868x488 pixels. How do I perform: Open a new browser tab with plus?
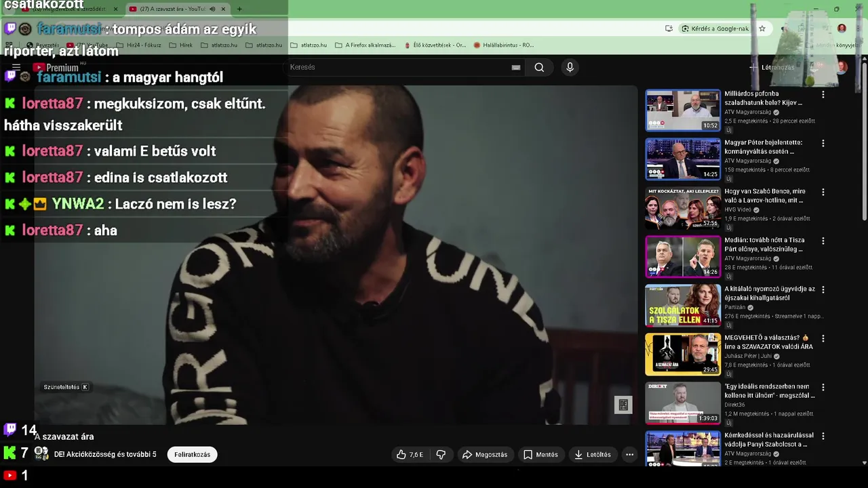pos(239,9)
